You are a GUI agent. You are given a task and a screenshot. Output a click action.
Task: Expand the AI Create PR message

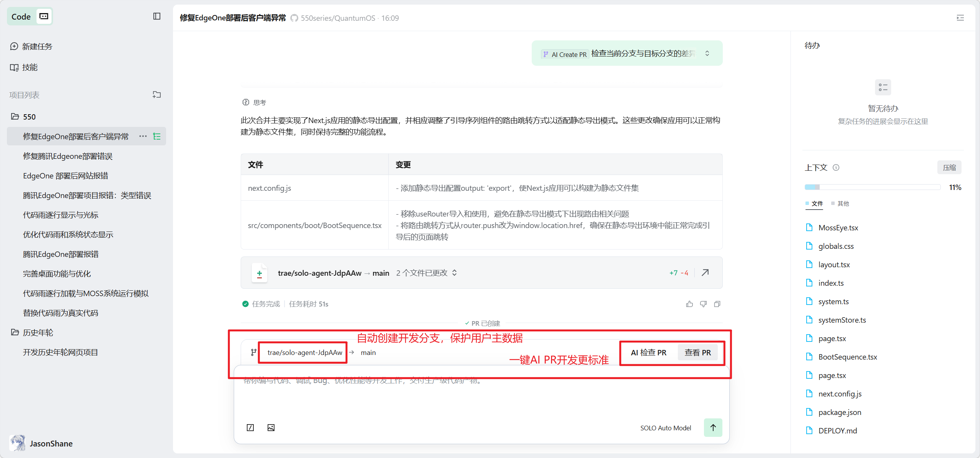coord(707,53)
